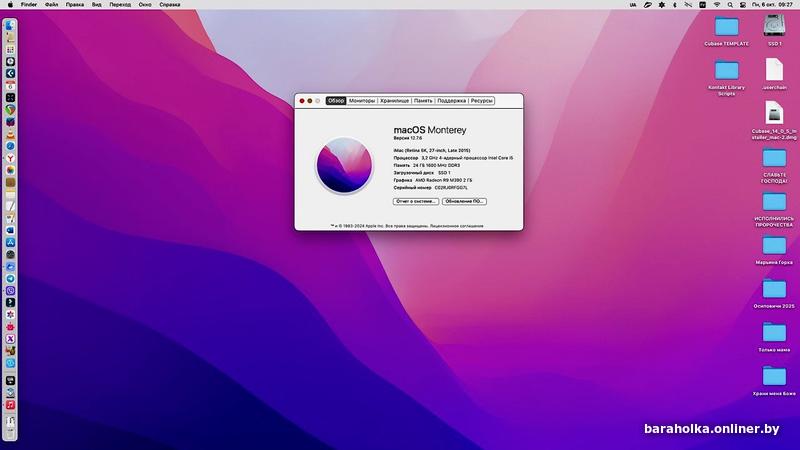Click the Wi-Fi status icon
Viewport: 800px width, 450px height.
(716, 5)
